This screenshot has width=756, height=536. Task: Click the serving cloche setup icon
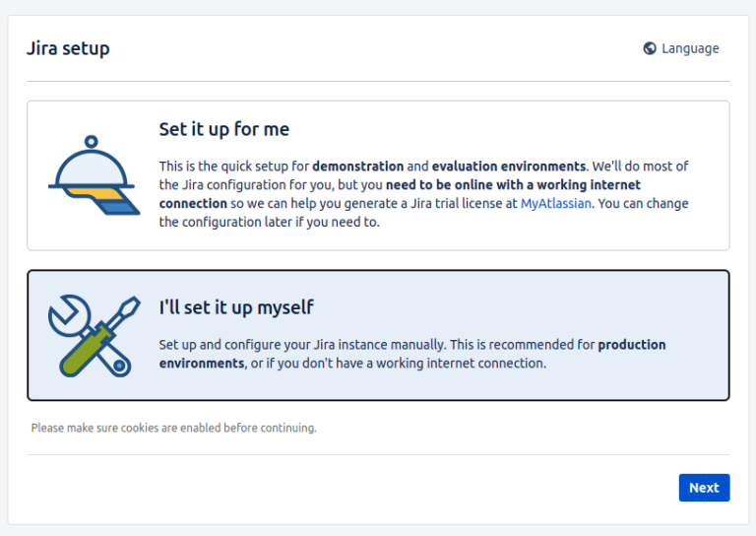(92, 176)
